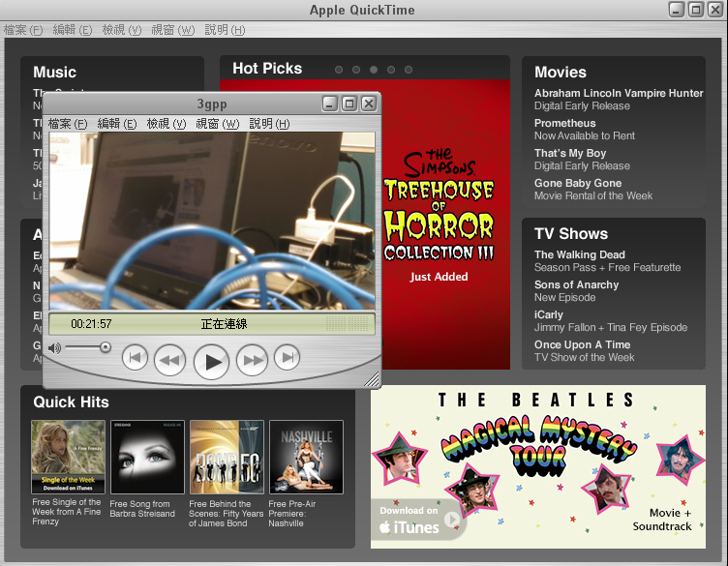Click the Quick Hits section heading

(x=71, y=402)
